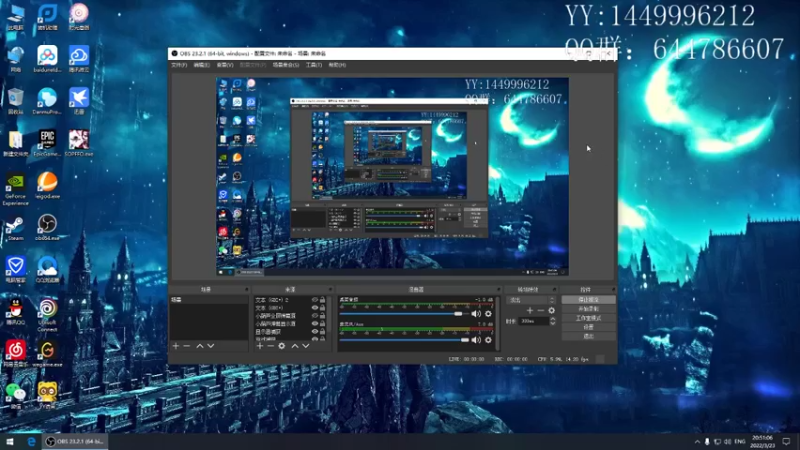
Task: Add a new source with the plus icon
Action: point(260,346)
